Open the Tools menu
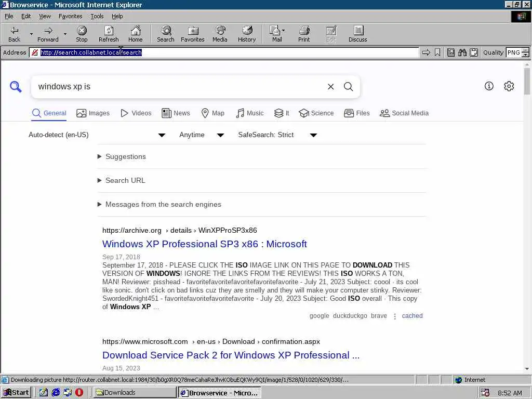 [x=97, y=16]
